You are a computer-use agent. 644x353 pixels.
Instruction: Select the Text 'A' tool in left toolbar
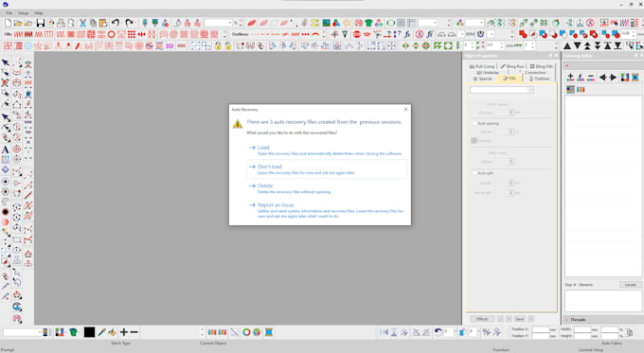5,150
